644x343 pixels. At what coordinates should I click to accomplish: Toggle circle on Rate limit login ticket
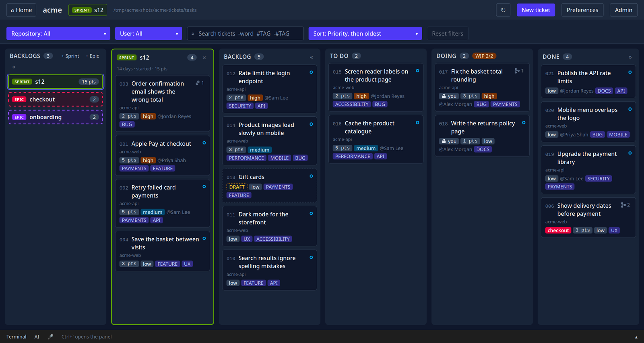point(311,72)
